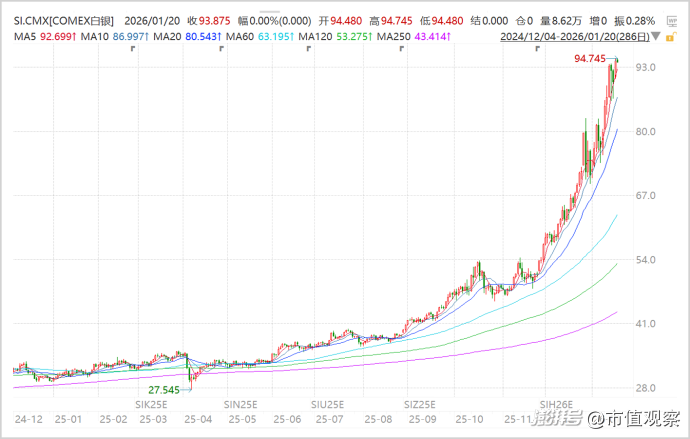Click the 94.745 high price label
This screenshot has height=439, width=690.
tap(590, 59)
